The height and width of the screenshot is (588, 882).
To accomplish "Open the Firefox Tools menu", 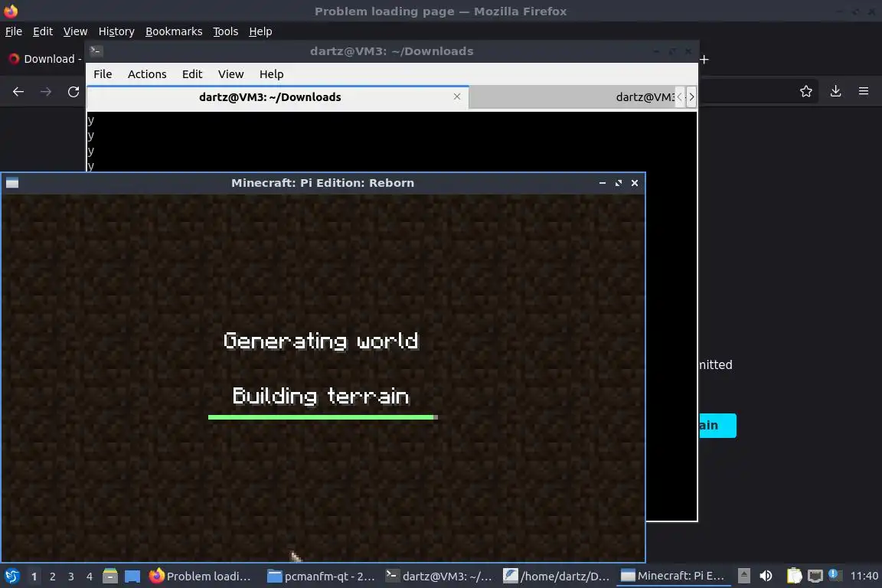I will (x=226, y=31).
